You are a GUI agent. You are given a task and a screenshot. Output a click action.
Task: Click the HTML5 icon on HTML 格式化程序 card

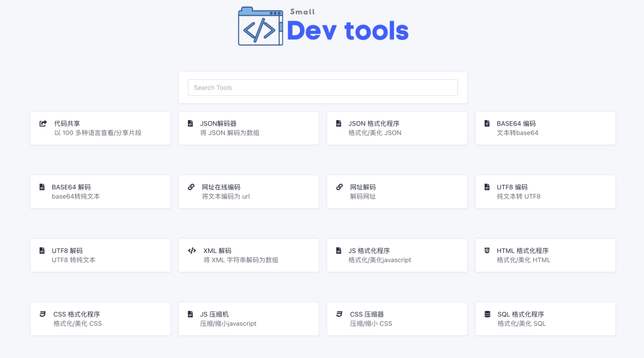point(488,251)
